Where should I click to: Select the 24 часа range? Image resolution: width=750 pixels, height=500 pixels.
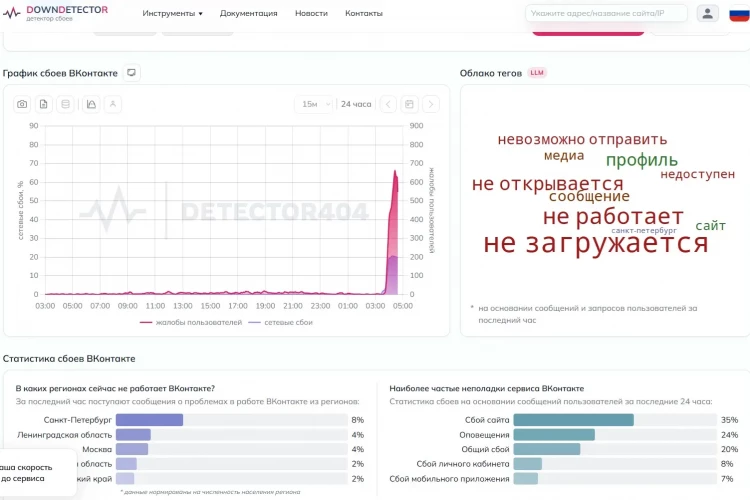356,104
